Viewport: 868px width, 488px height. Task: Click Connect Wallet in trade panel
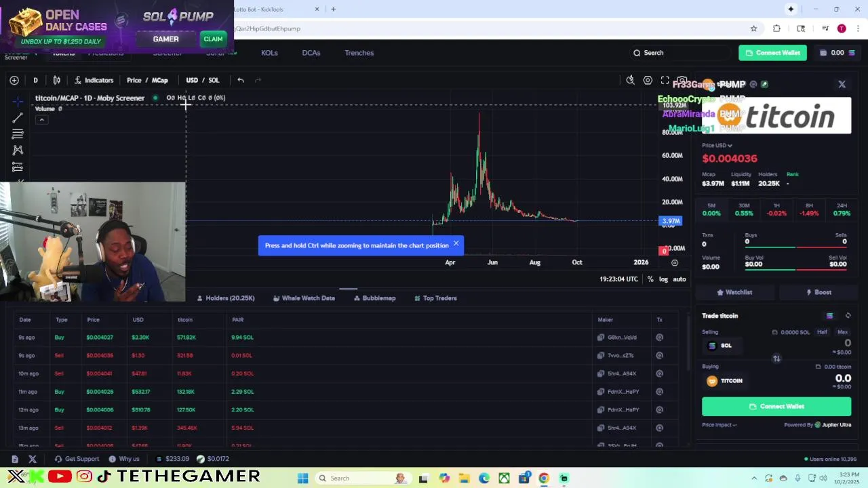click(776, 407)
